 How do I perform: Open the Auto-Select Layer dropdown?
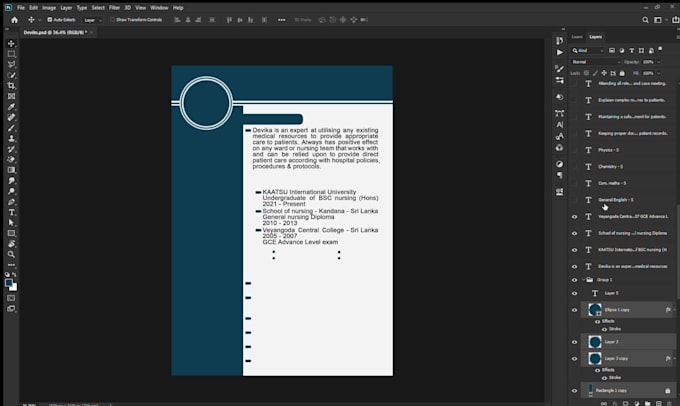93,20
